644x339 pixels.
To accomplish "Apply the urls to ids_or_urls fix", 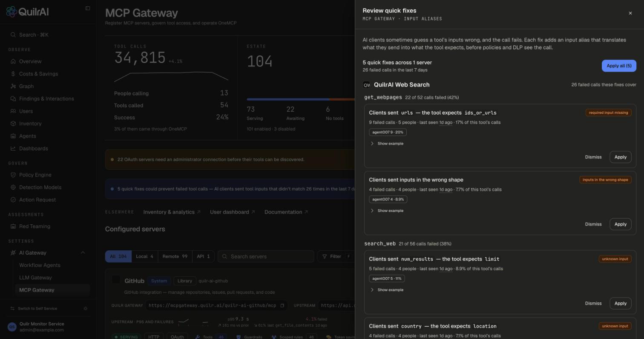I will (x=621, y=157).
